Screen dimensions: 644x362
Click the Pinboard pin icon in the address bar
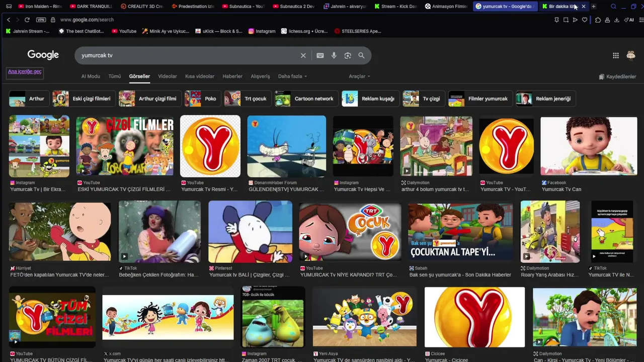coord(556,20)
